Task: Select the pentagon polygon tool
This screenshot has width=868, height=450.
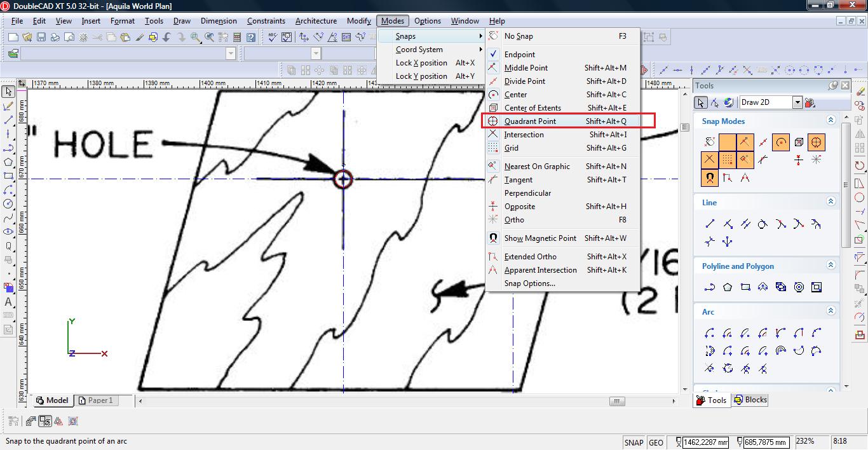Action: [728, 287]
